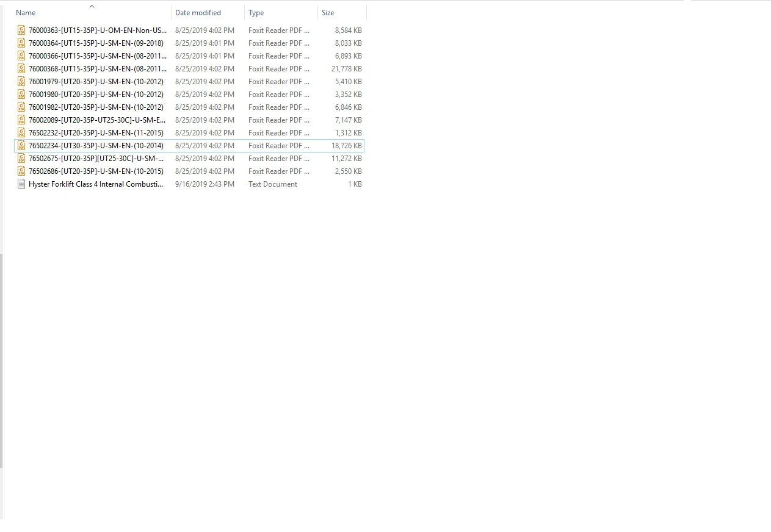Select file name 76002089-[UT20-35P-UT25-30C]-U-SM-E...

pyautogui.click(x=98, y=120)
